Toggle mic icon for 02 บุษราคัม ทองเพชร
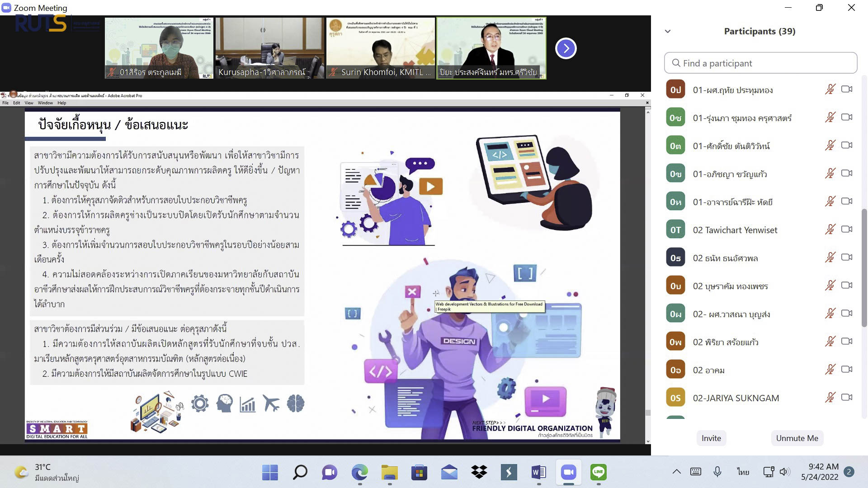This screenshot has width=868, height=488. pos(830,286)
